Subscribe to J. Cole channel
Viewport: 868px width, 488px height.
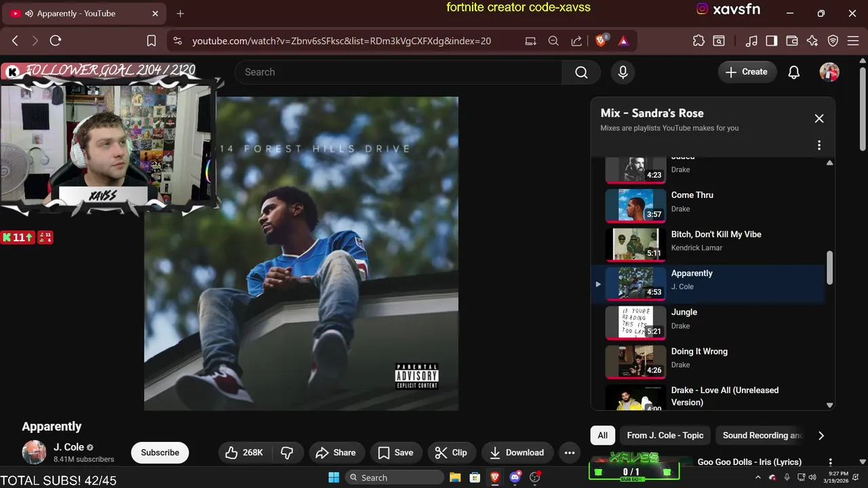click(160, 453)
